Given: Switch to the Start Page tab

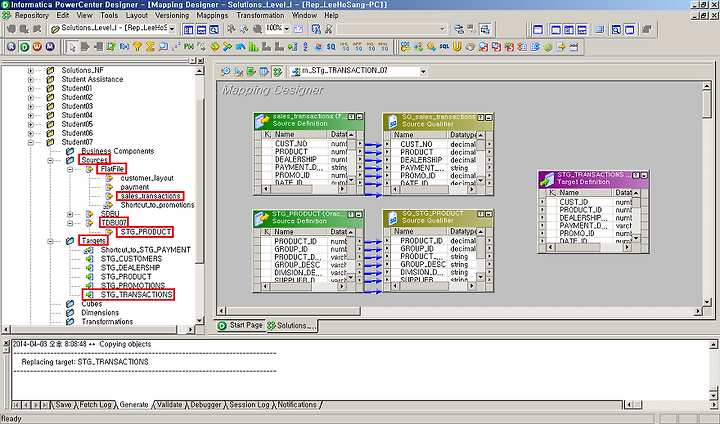Looking at the screenshot, I should click(x=241, y=325).
